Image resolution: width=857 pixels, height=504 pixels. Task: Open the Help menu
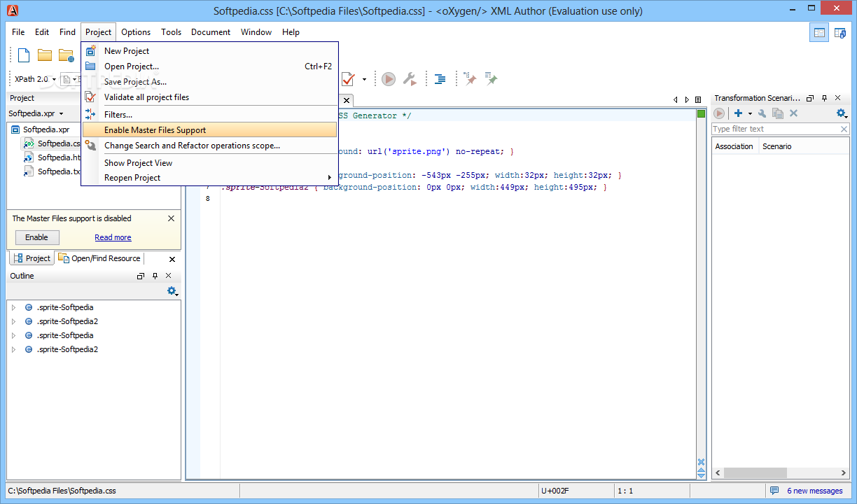point(291,32)
